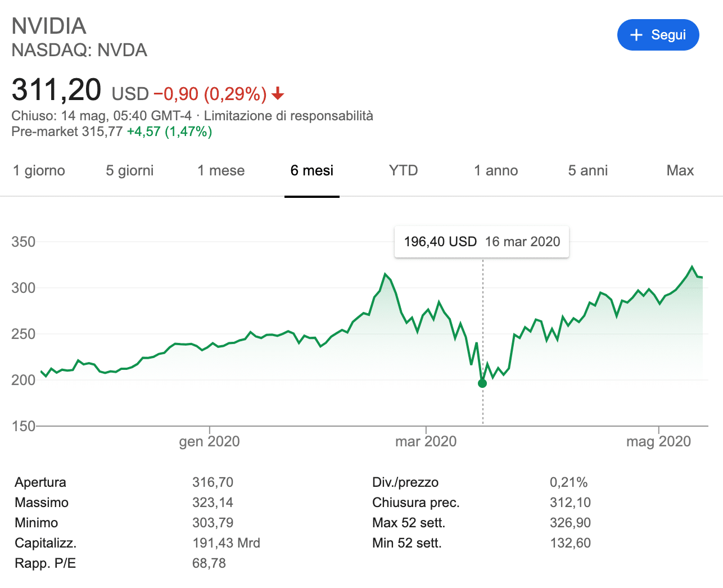Click the Min 52 sett. value 132,60
Image resolution: width=723 pixels, height=588 pixels.
pyautogui.click(x=570, y=543)
